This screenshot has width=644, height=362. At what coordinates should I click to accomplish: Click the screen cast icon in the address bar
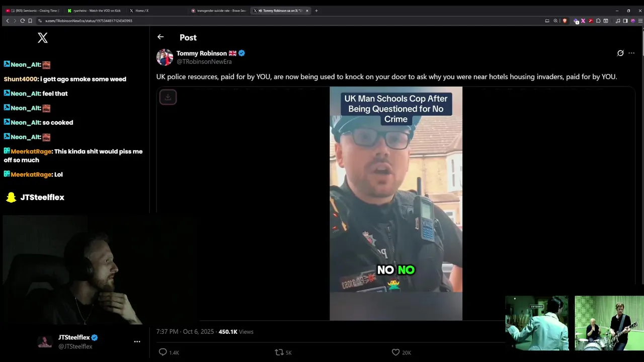[x=547, y=21]
